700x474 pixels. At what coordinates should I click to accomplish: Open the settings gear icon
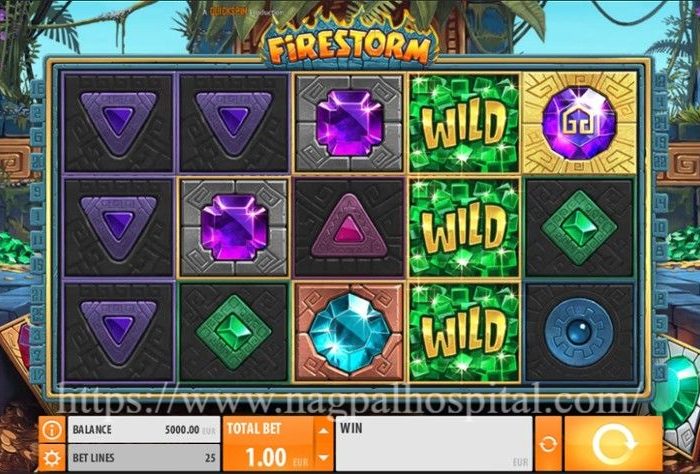[52, 458]
